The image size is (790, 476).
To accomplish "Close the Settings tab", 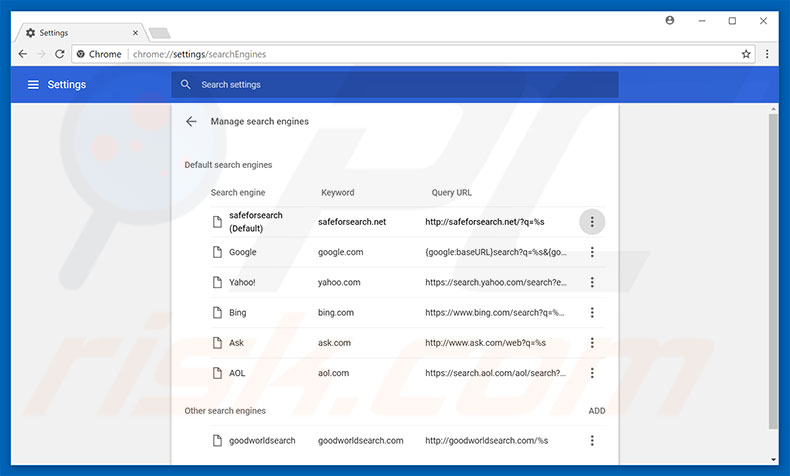I will point(135,33).
